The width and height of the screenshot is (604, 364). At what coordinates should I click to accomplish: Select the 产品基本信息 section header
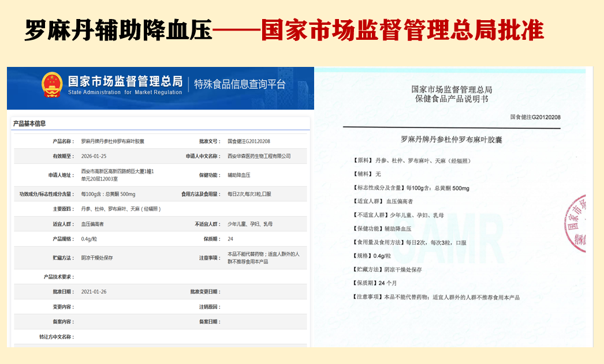coord(29,123)
